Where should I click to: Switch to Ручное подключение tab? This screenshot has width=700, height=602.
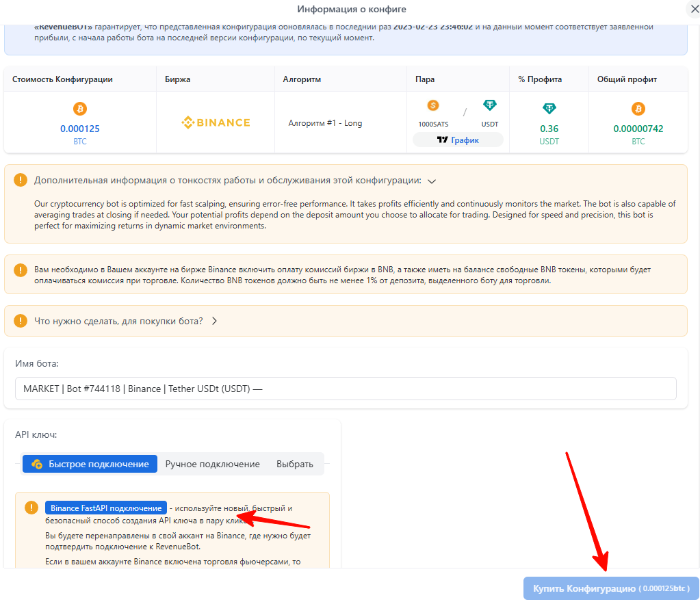(213, 464)
